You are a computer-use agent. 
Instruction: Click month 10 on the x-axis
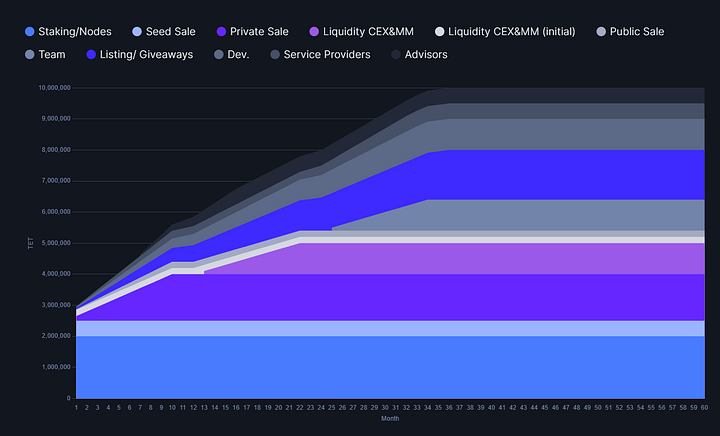tap(172, 408)
